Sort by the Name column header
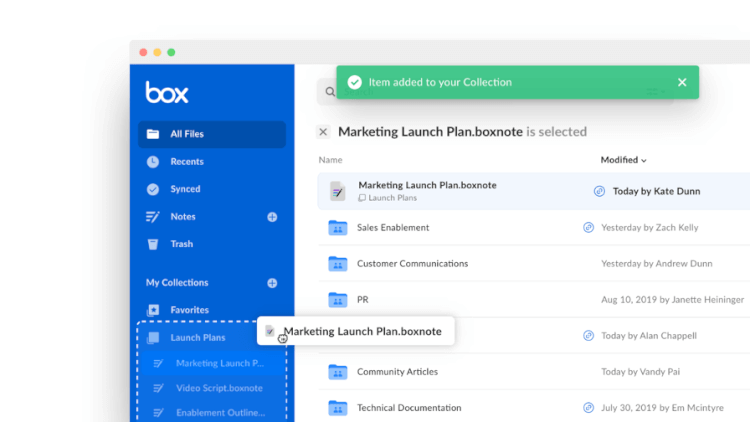This screenshot has width=750, height=422. pos(330,160)
